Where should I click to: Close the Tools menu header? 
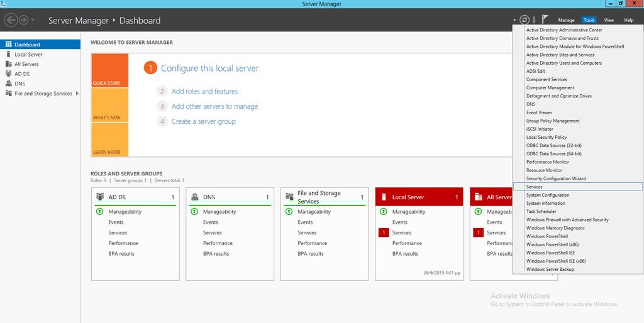(x=589, y=20)
